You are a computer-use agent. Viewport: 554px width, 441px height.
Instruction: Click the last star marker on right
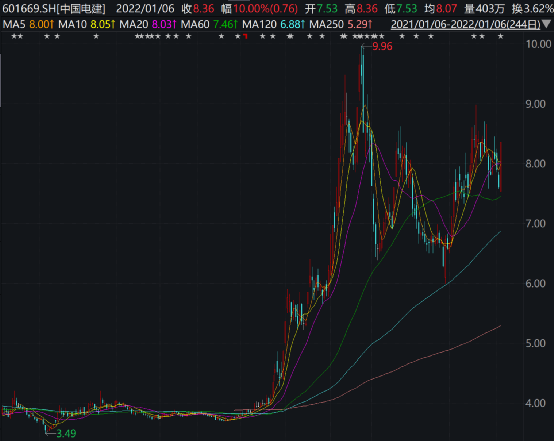(500, 36)
